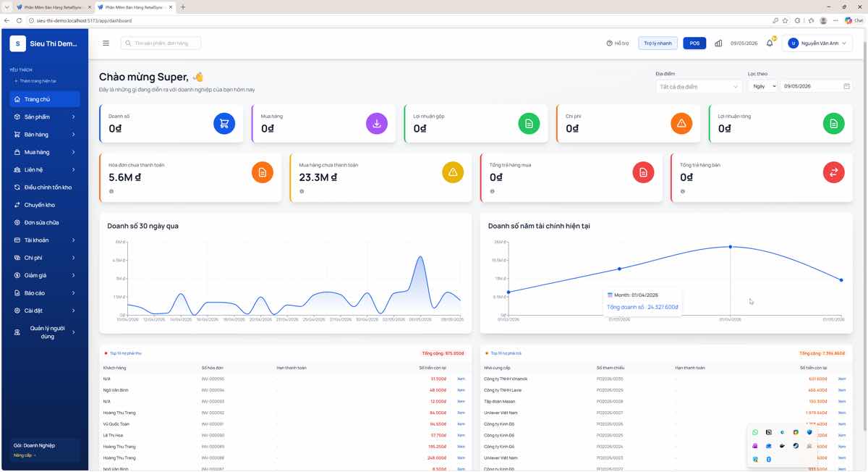This screenshot has width=868, height=472.
Task: Click the Mua hàng download icon
Action: (377, 124)
